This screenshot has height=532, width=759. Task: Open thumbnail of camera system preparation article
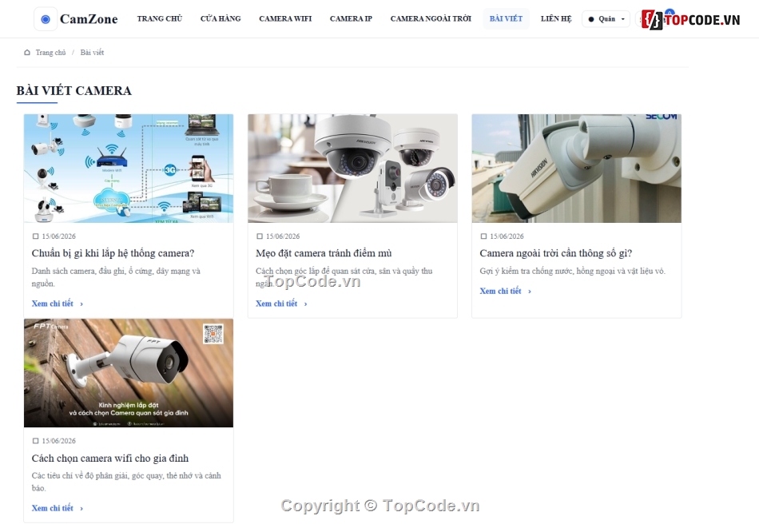[x=129, y=169]
